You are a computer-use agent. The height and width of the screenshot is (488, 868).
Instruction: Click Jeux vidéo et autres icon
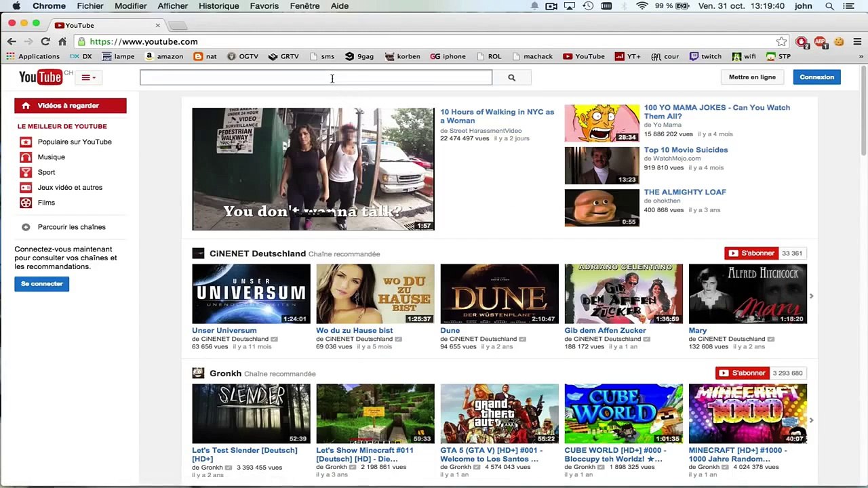[26, 188]
